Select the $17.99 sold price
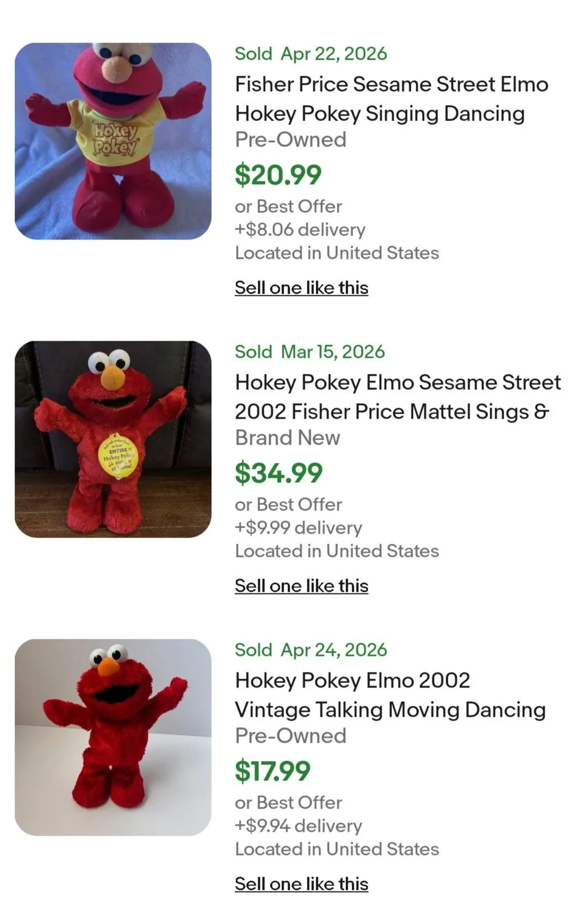The image size is (588, 922). click(272, 771)
